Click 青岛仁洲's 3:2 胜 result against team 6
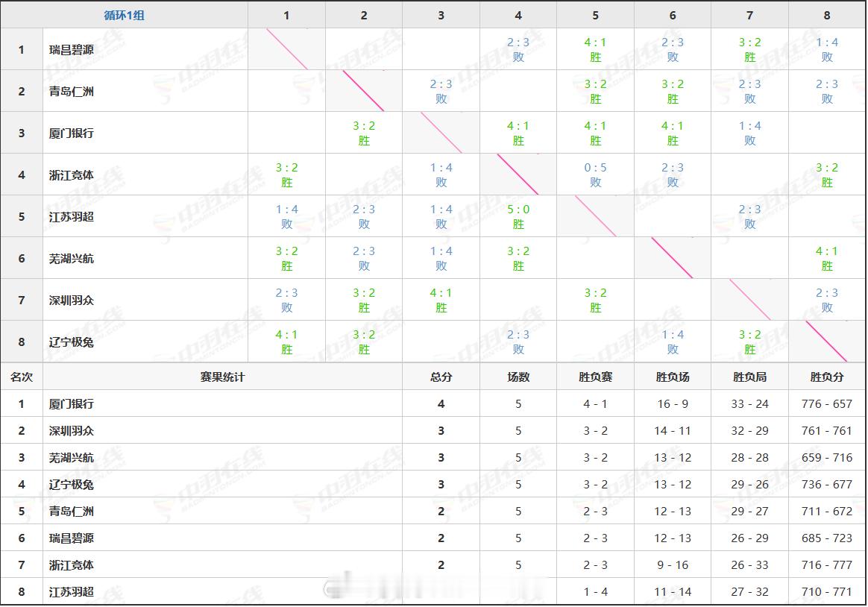Viewport: 868px width, 607px height. 673,91
